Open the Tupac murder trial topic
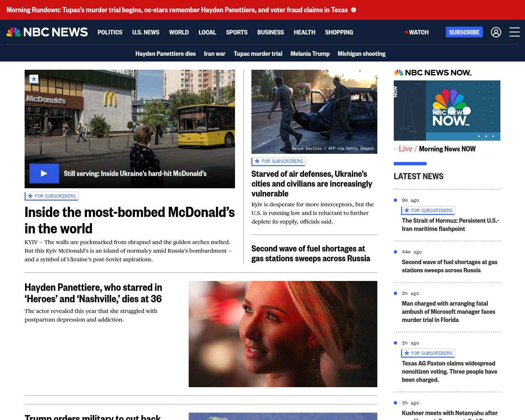This screenshot has width=525, height=420. tap(258, 54)
